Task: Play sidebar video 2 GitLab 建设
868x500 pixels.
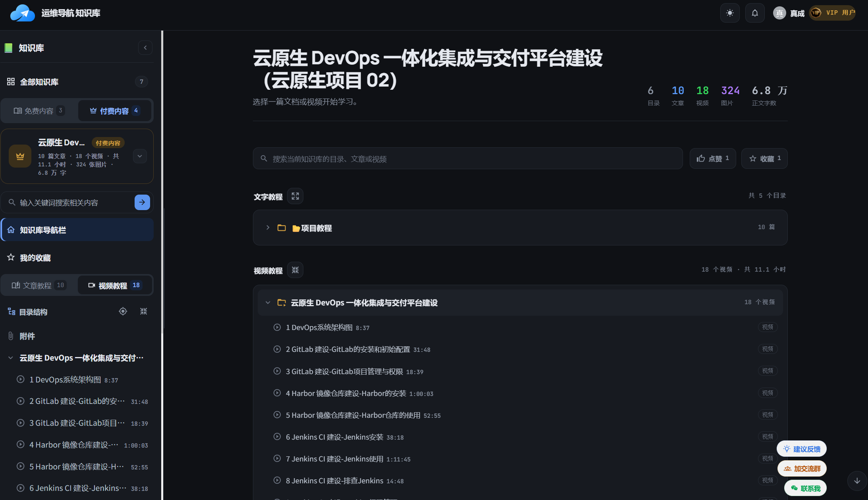Action: [x=77, y=402]
